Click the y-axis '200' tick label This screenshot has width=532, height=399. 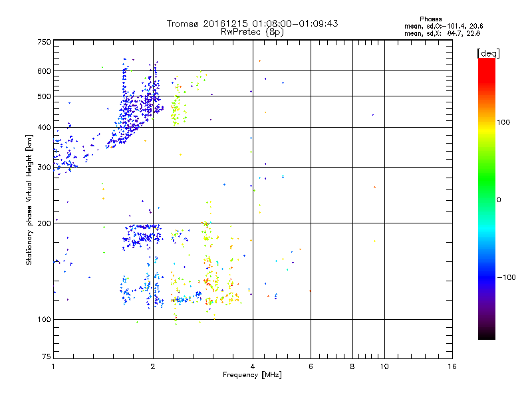coord(44,223)
